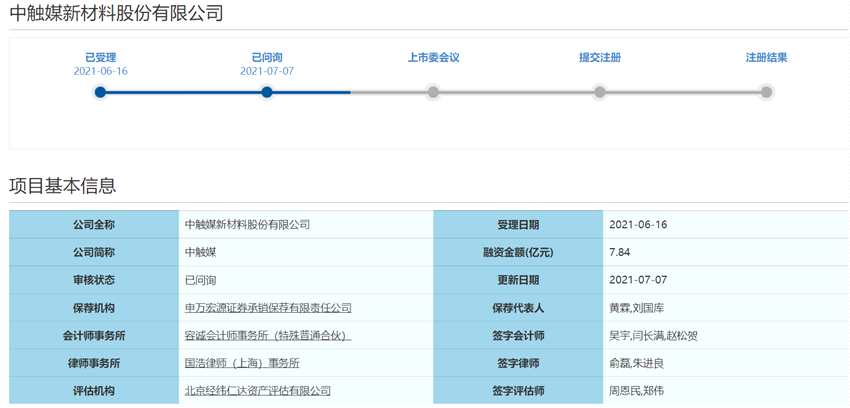Click the 公司简称 header cell
The width and height of the screenshot is (850, 408).
pyautogui.click(x=94, y=252)
